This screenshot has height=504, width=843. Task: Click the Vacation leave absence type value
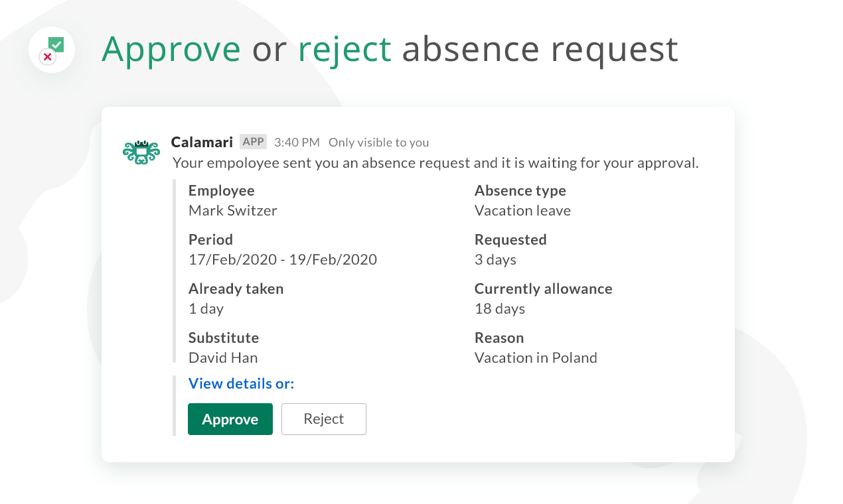[523, 211]
